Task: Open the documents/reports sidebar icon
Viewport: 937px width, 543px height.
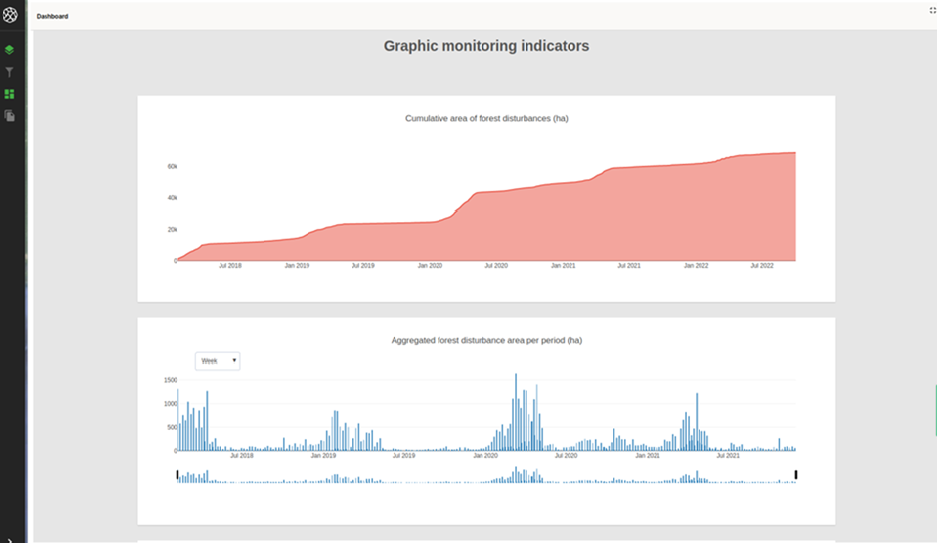Action: 9,116
